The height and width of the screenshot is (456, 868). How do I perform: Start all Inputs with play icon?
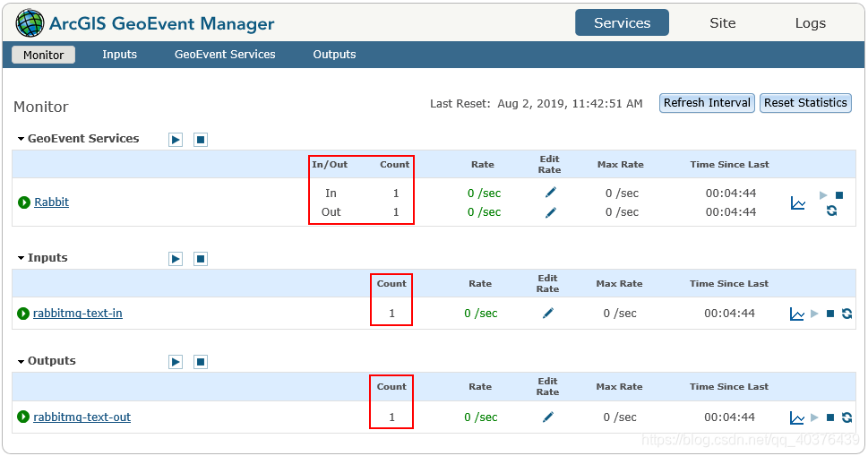176,258
